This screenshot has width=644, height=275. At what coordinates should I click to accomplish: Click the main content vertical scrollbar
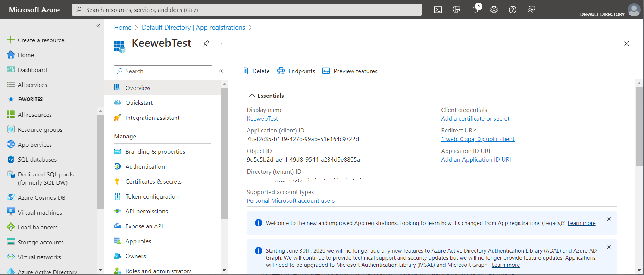[x=639, y=127]
